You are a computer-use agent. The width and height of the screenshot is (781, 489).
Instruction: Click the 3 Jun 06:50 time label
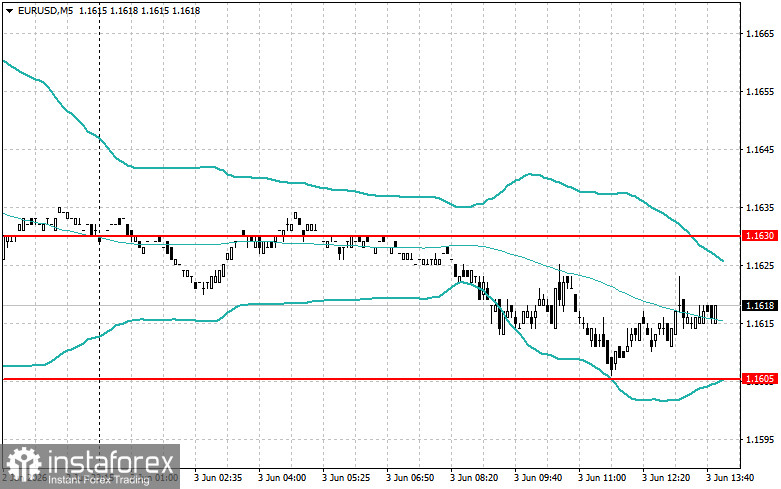(x=410, y=478)
